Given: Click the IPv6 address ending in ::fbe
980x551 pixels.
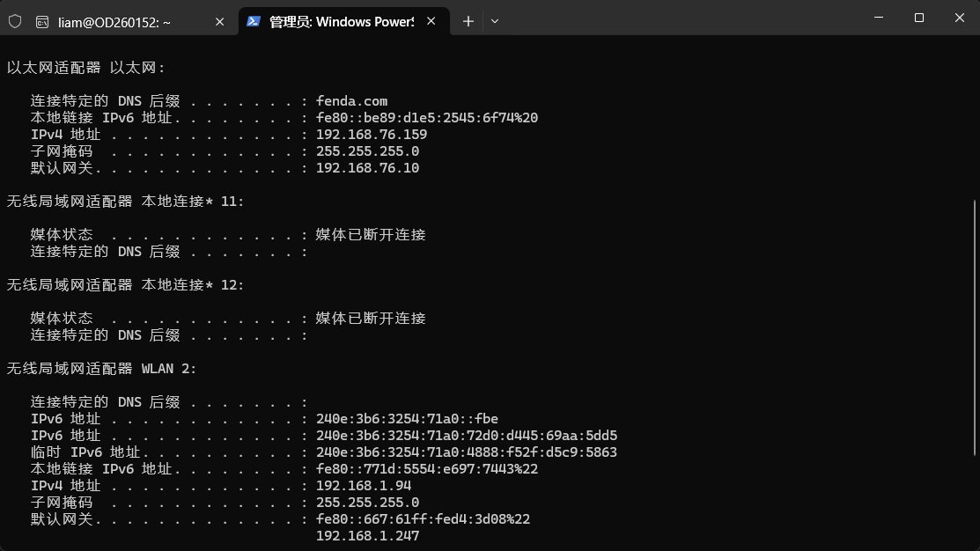Looking at the screenshot, I should (x=407, y=419).
